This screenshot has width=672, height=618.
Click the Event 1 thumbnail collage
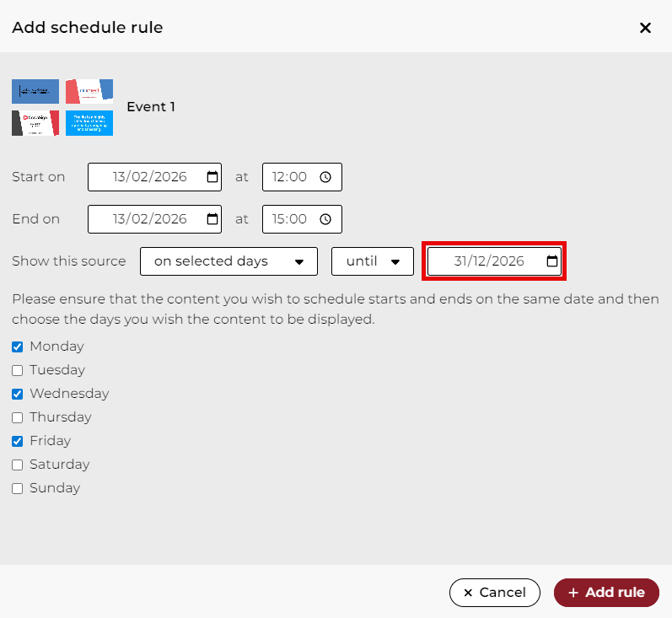coord(62,107)
